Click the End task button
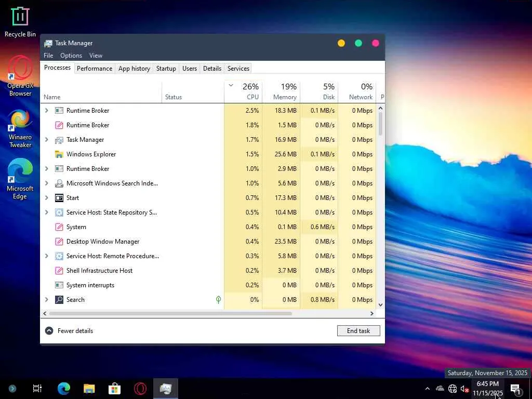The image size is (532, 399). tap(358, 331)
